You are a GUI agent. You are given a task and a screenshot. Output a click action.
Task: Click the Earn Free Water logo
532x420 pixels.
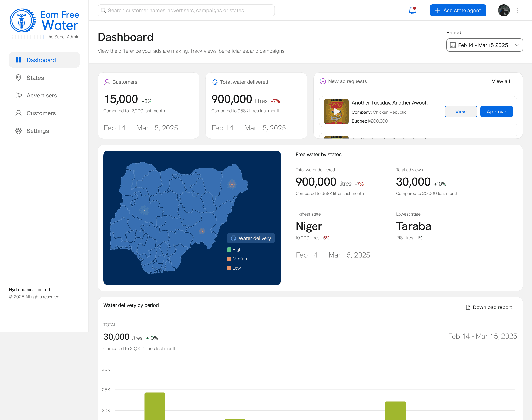point(44,21)
